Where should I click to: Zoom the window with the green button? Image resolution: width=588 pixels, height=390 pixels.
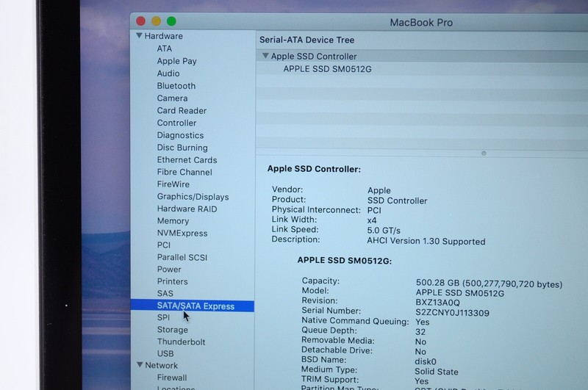pos(171,21)
